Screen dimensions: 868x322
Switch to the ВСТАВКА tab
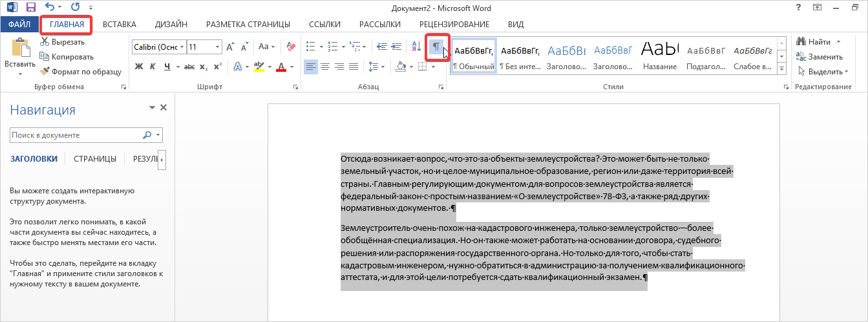[x=120, y=25]
